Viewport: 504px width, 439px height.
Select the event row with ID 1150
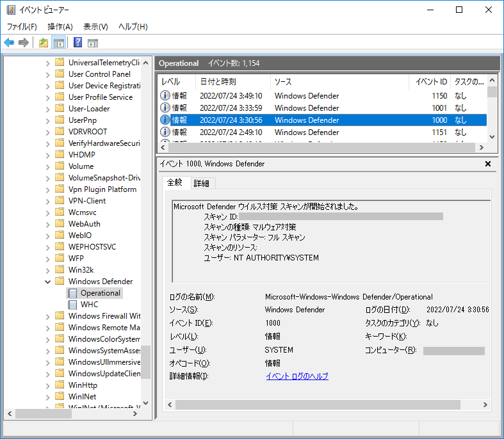point(323,96)
